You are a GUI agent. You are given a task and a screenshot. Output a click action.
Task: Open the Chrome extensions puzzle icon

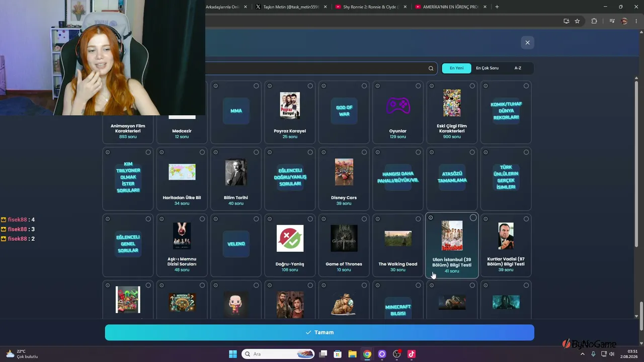594,21
